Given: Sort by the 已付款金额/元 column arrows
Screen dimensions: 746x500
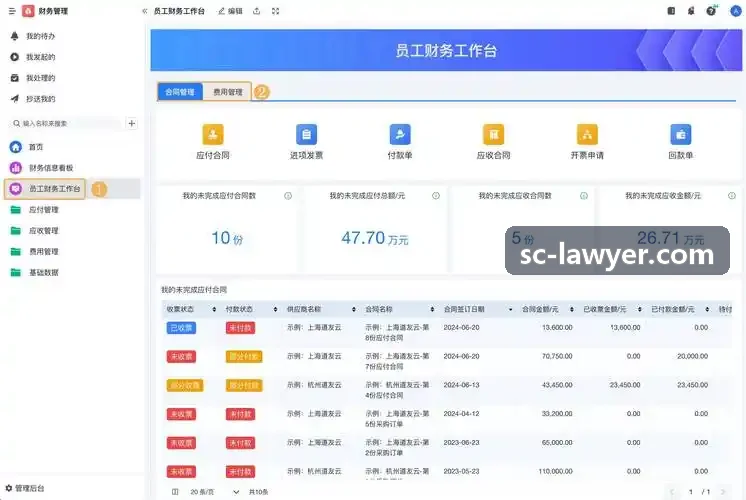Looking at the screenshot, I should (707, 309).
